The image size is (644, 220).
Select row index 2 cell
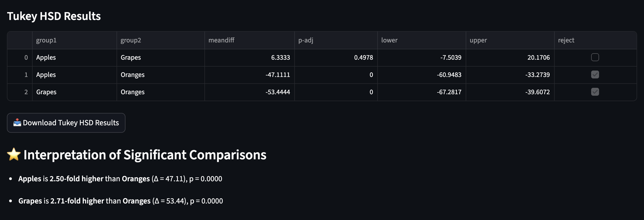[20, 92]
